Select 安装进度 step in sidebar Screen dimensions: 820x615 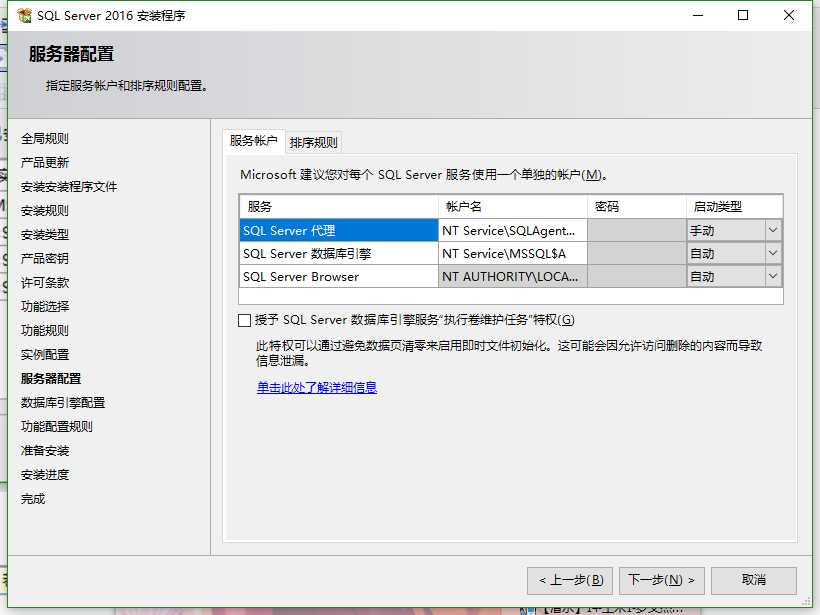45,475
